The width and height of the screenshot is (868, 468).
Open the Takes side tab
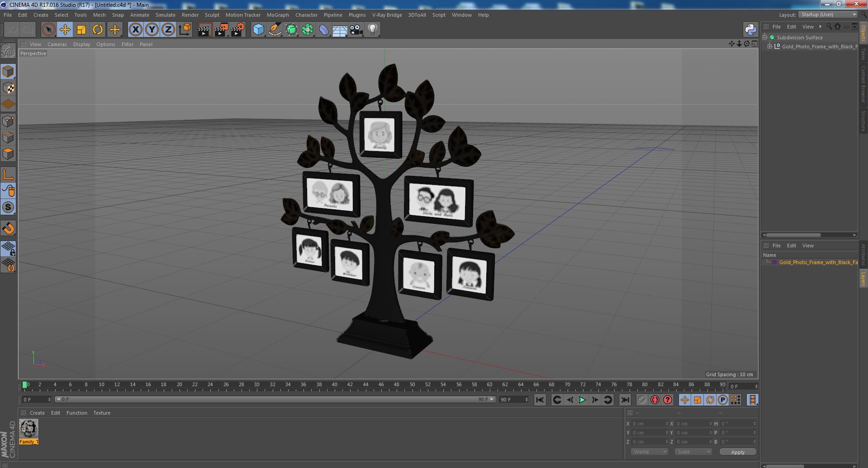[863, 54]
